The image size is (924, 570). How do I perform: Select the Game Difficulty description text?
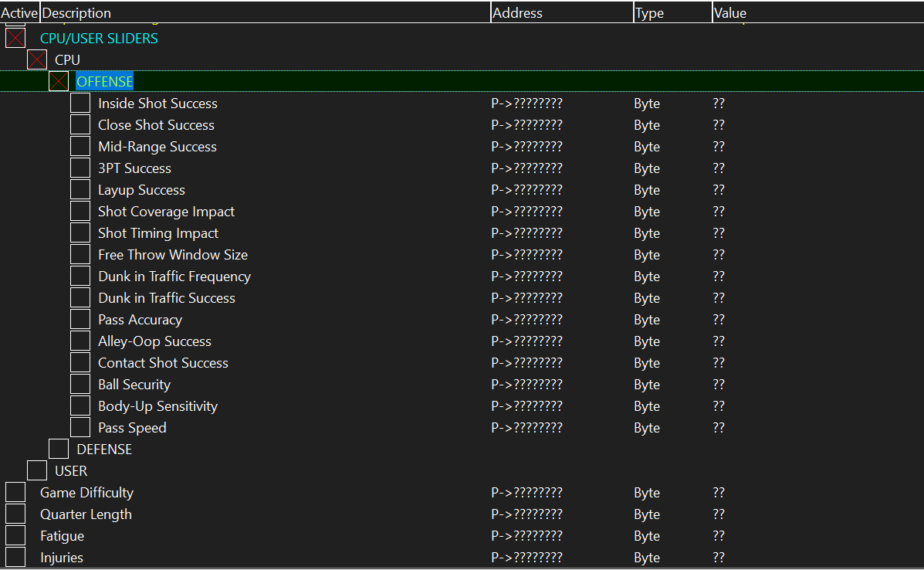click(x=86, y=493)
